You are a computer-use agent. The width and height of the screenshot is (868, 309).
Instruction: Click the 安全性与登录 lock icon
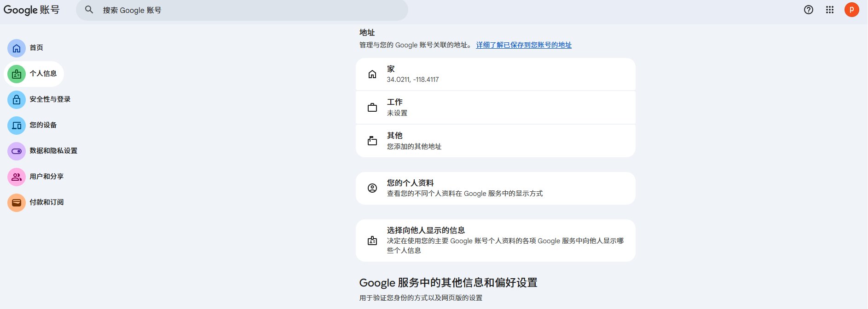point(17,99)
